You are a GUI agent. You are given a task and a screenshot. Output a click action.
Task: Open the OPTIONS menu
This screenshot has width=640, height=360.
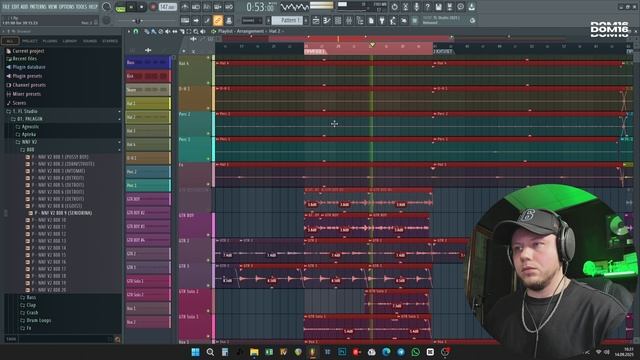[67, 7]
